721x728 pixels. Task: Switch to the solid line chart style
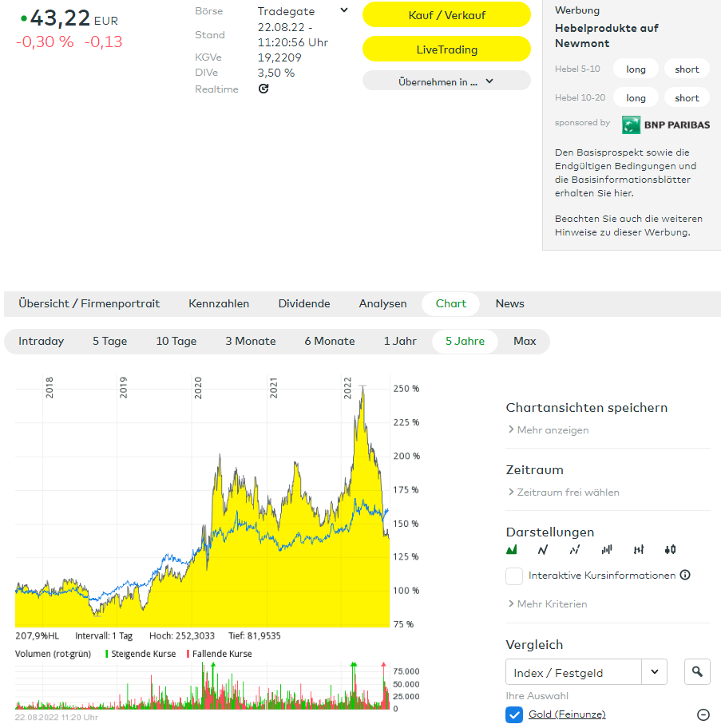(x=543, y=550)
